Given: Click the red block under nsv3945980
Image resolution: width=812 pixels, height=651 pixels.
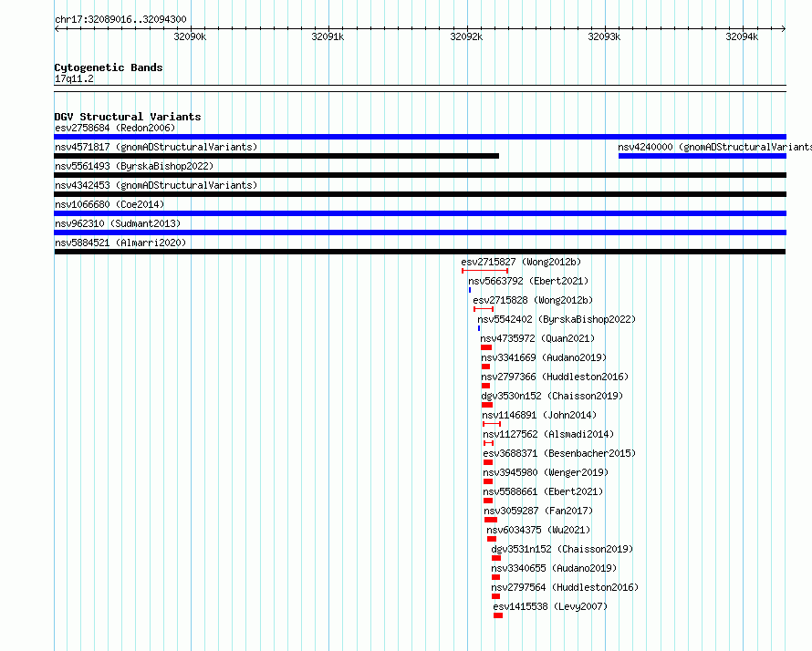Looking at the screenshot, I should pos(488,481).
